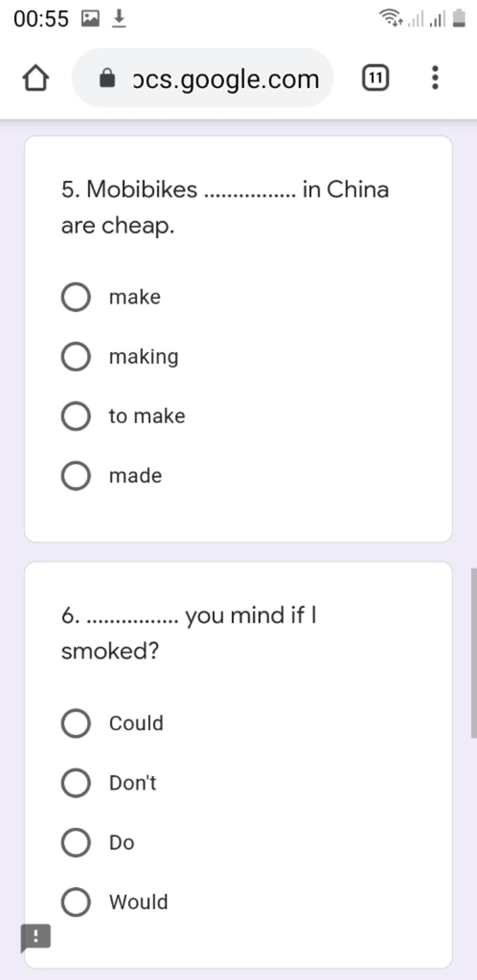Viewport: 477px width, 980px height.
Task: Tap the image notification icon in status bar
Action: point(90,19)
